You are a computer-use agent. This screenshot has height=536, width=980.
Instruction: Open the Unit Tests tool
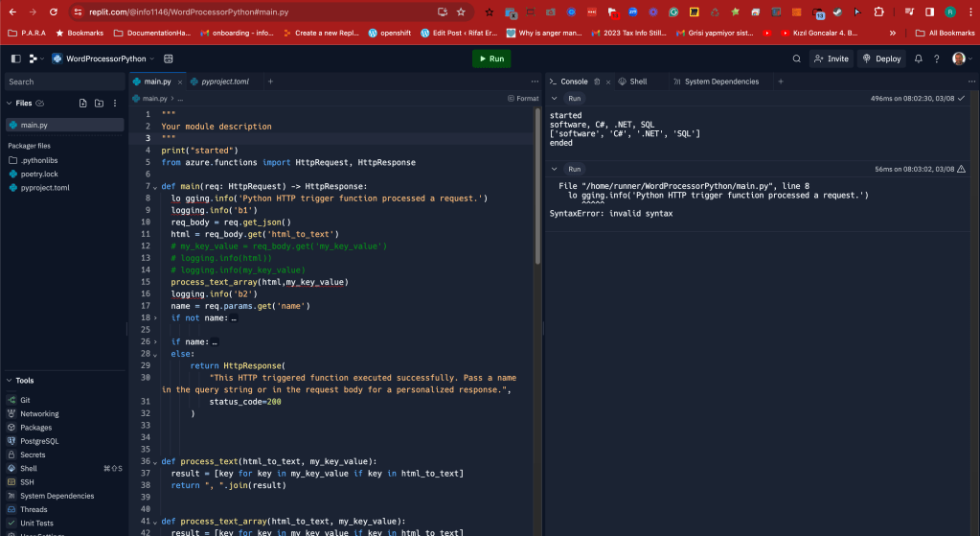[x=64, y=524]
